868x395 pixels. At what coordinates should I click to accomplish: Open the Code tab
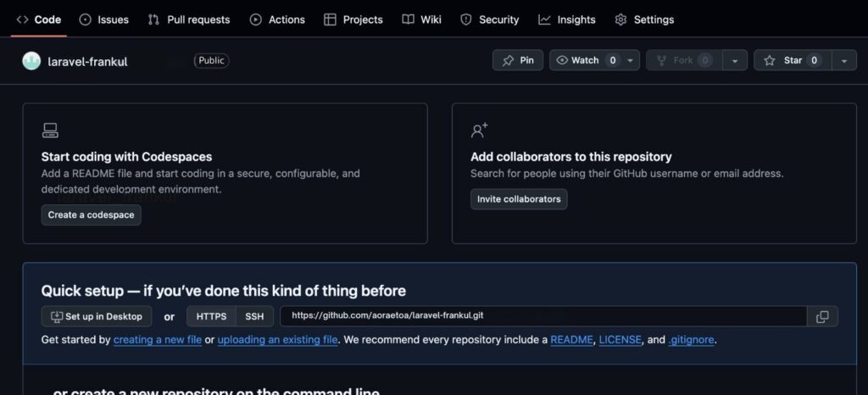39,19
